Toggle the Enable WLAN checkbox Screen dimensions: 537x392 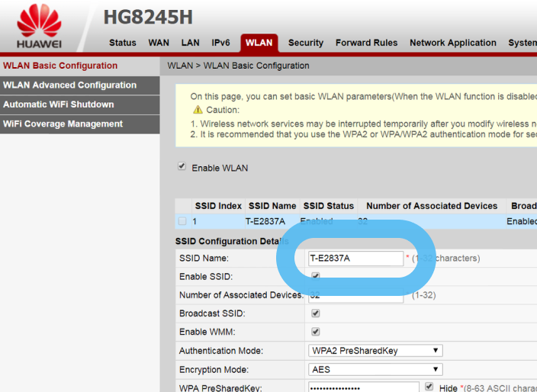click(x=182, y=166)
